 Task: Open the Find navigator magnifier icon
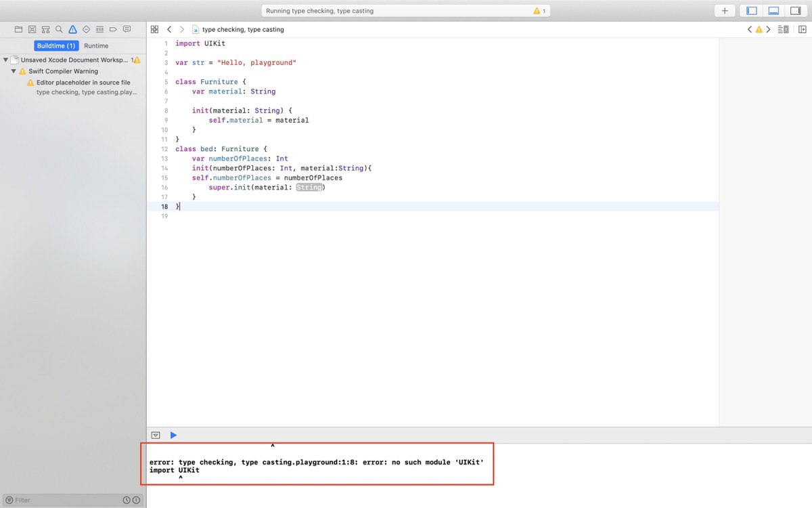tap(59, 29)
